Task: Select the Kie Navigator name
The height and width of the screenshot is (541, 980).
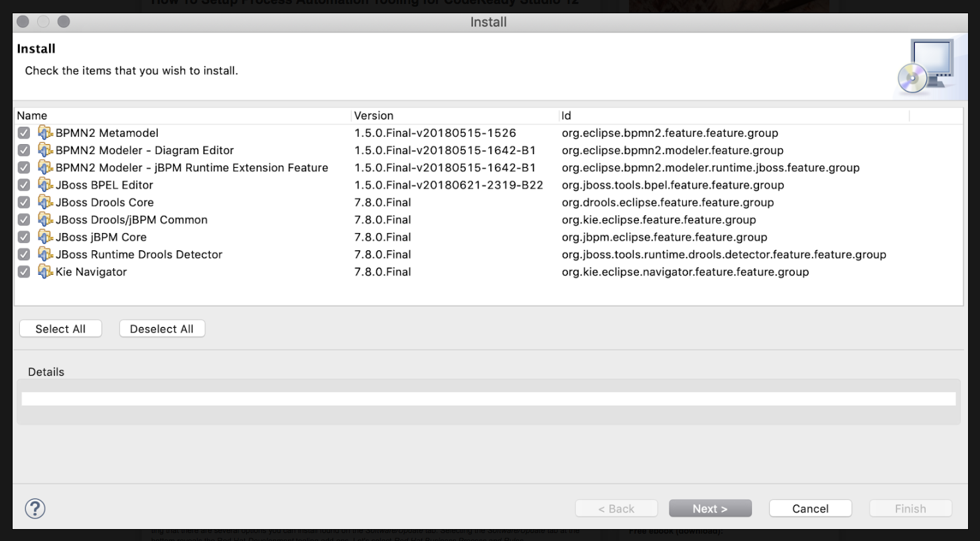Action: [91, 271]
